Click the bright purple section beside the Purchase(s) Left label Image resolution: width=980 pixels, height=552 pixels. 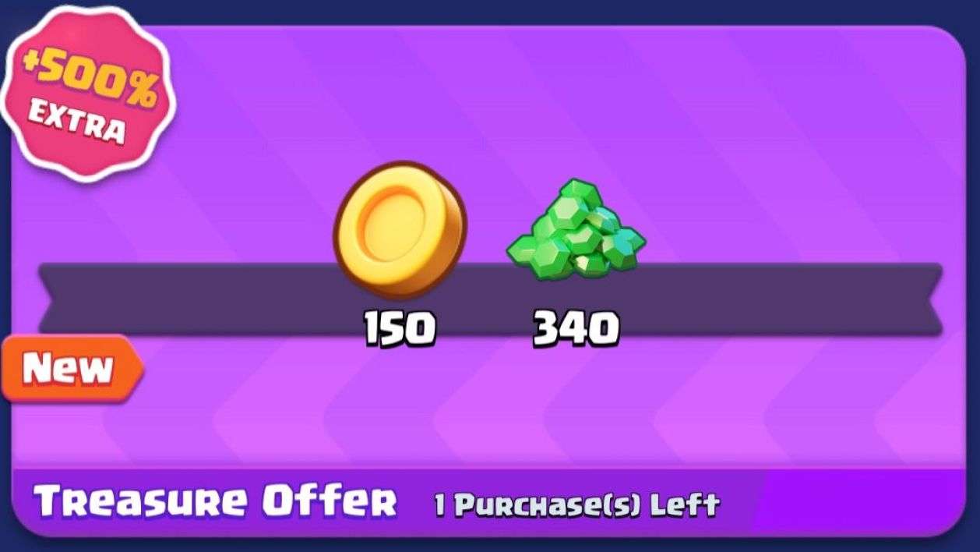click(853, 503)
